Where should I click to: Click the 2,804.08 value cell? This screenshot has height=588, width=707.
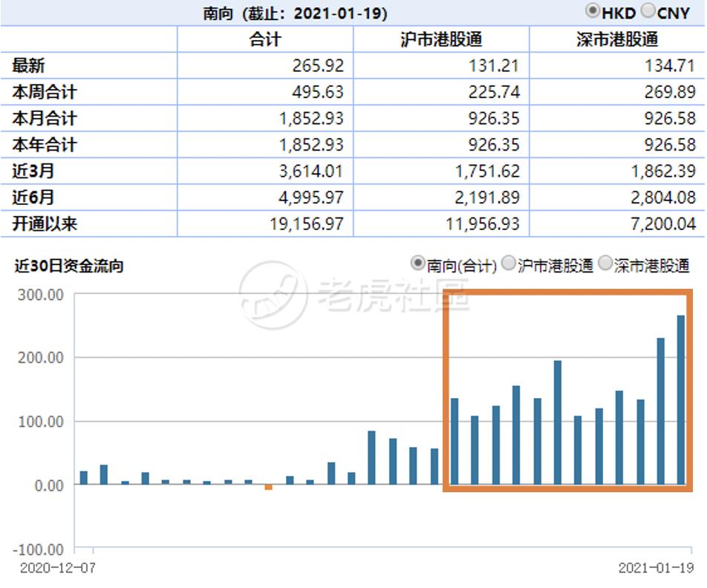[662, 197]
